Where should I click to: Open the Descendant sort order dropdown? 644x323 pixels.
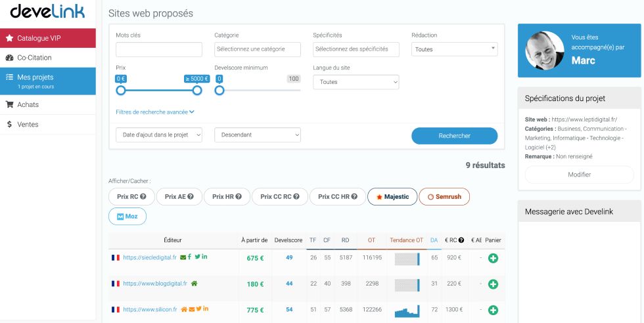click(258, 135)
